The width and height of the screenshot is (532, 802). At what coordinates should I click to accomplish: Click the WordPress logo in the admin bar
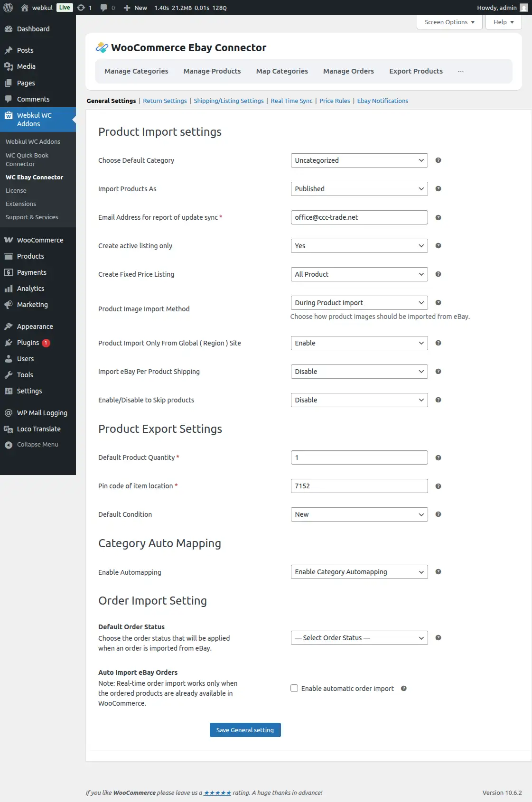pos(8,8)
